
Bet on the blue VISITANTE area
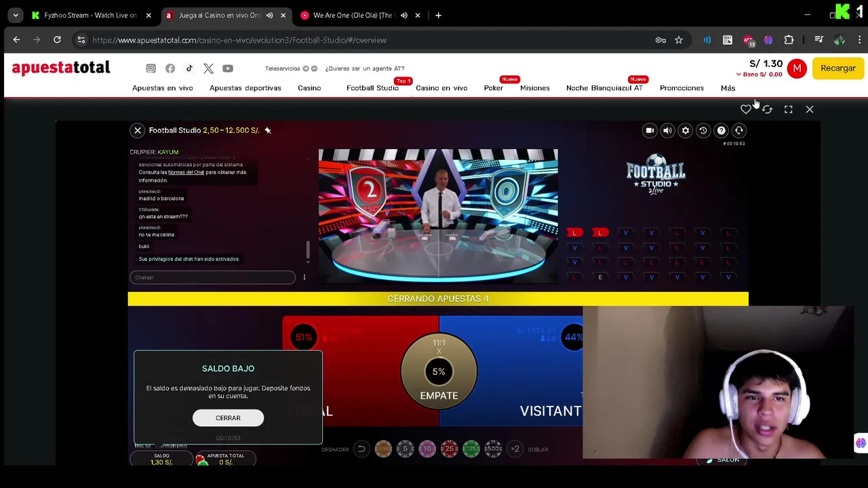click(x=511, y=370)
